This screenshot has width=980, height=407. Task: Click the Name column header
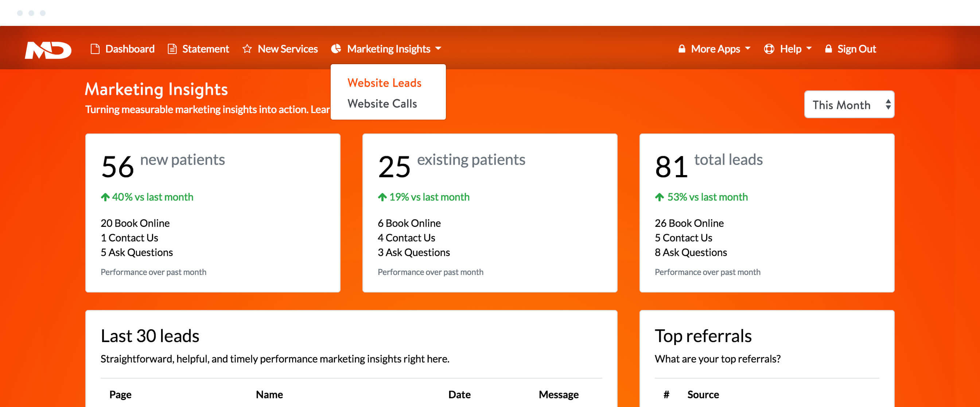coord(269,395)
